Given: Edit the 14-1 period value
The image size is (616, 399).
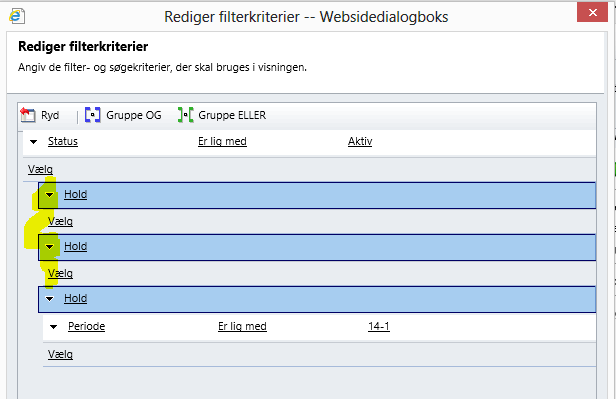Looking at the screenshot, I should [379, 326].
